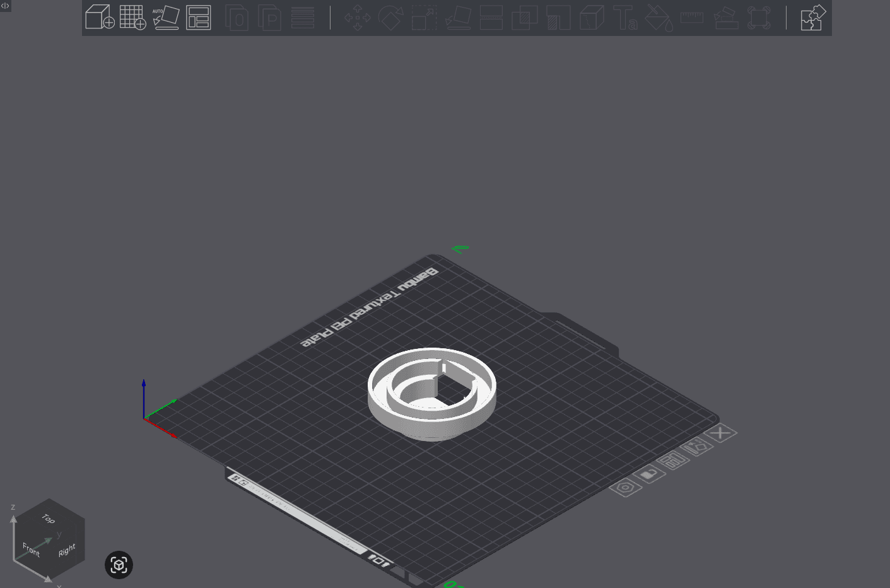Add another build plate
Viewport: 890px width, 588px height.
click(x=133, y=18)
